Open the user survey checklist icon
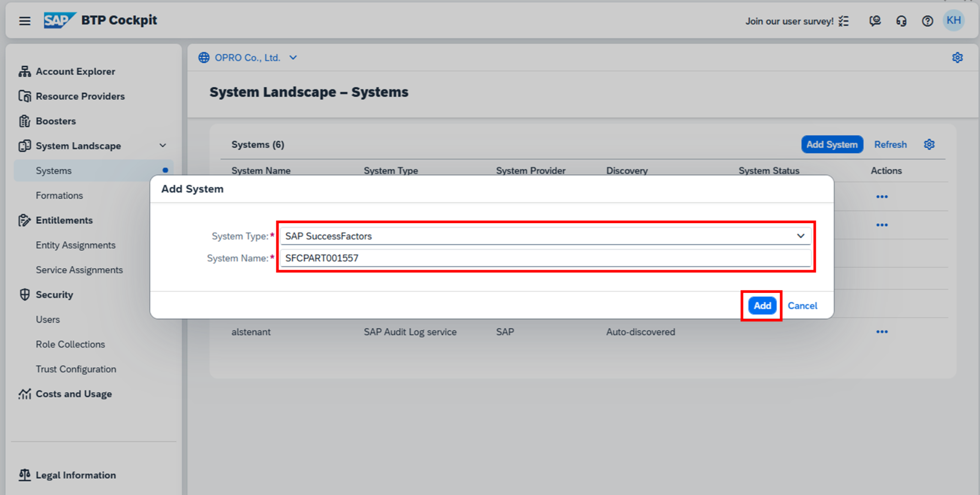 tap(844, 21)
